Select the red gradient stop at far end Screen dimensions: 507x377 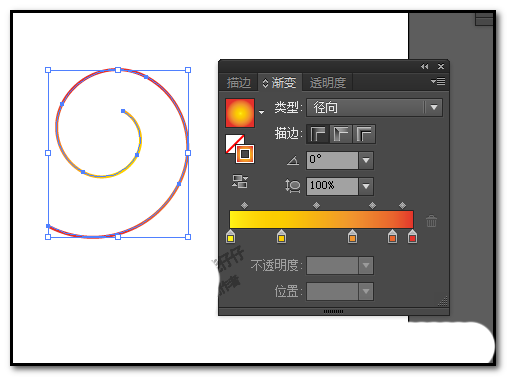click(x=412, y=236)
